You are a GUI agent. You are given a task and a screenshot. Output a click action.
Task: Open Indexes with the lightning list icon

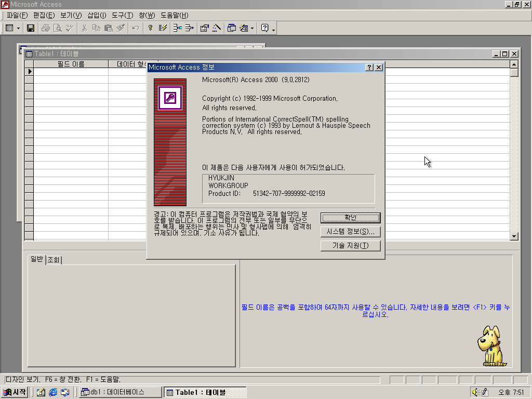click(163, 28)
